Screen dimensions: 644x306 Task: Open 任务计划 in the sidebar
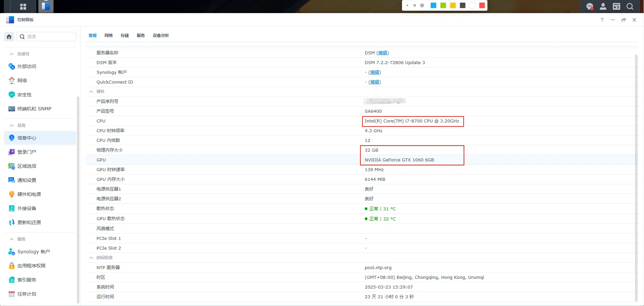click(40, 294)
